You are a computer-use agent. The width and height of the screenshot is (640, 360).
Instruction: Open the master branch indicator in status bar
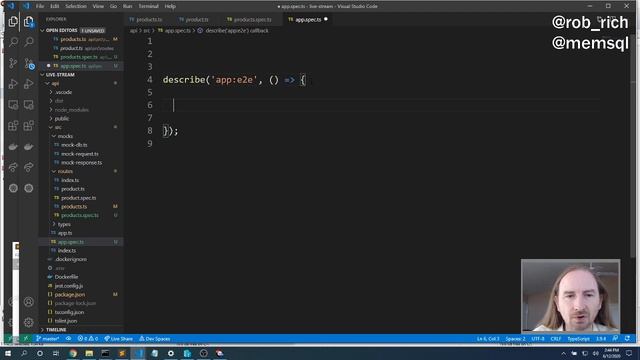click(x=48, y=339)
